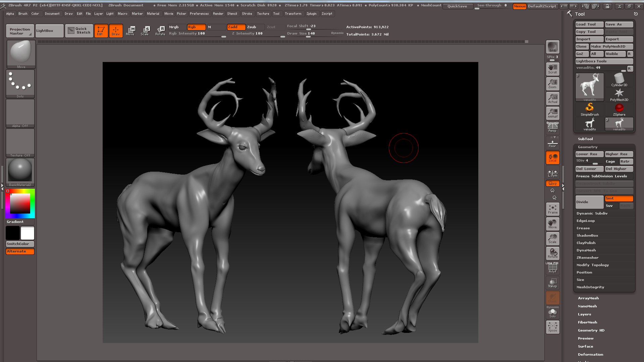Viewport: 644px width, 362px height.
Task: Select the ZSphere tool thumbnail
Action: point(619,109)
